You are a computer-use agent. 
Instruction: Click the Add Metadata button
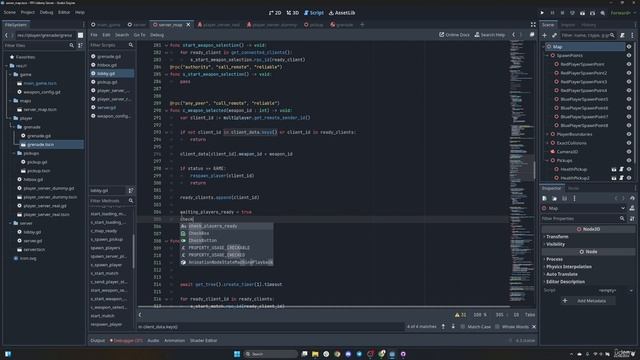click(x=588, y=301)
